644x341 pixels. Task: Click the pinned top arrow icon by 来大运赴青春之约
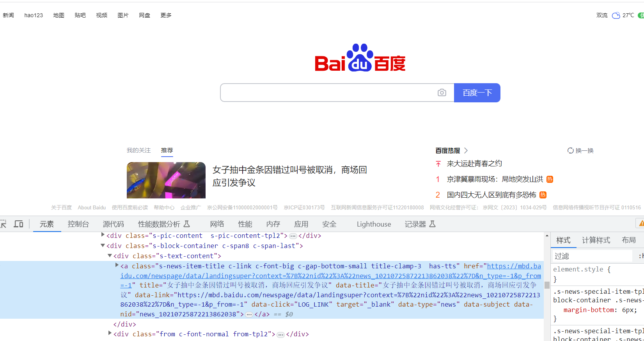click(438, 164)
